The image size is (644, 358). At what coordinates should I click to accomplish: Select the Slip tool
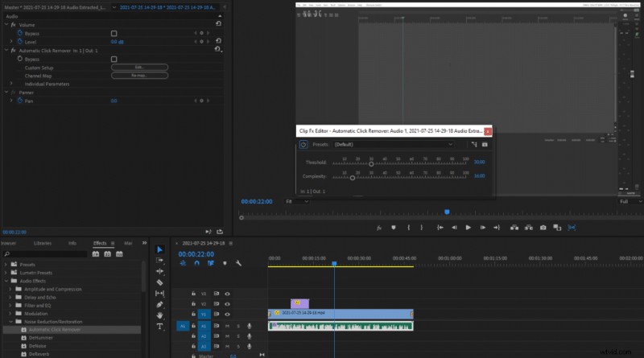click(159, 294)
